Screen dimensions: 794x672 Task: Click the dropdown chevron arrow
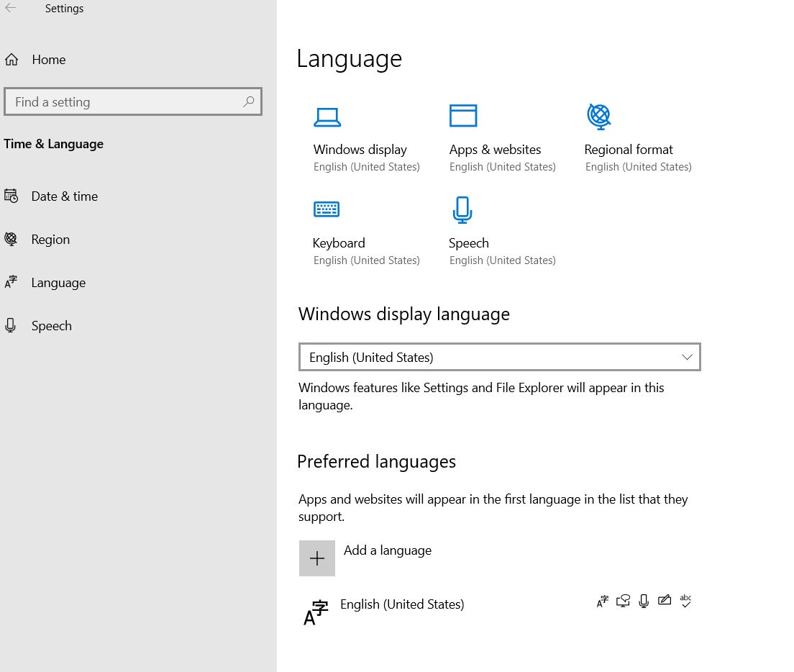[x=687, y=357]
